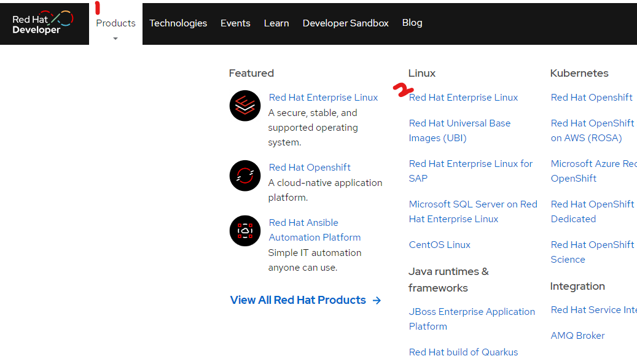Open Red Hat Enterprise Linux for SAP
This screenshot has width=637, height=364.
(x=471, y=171)
